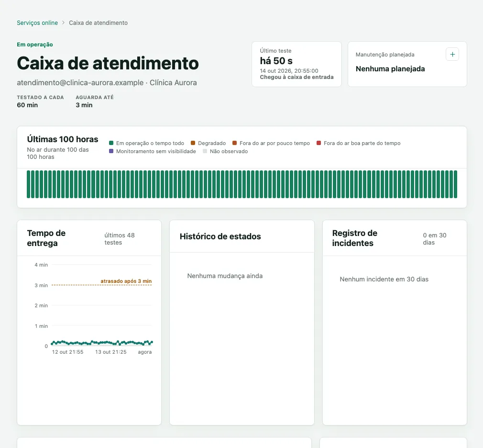The height and width of the screenshot is (448, 483).
Task: Click the red 'Fora do ar boa parte' swatch
Action: tap(319, 143)
